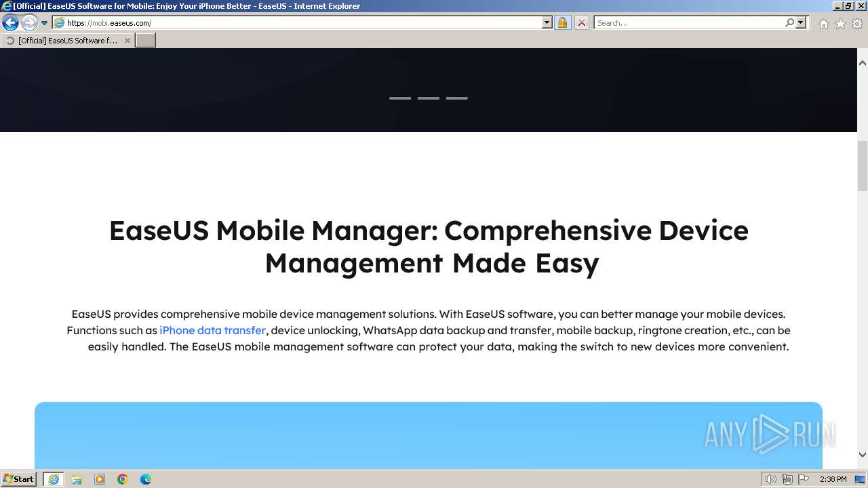The height and width of the screenshot is (488, 868).
Task: Open the network connection tray icon
Action: coord(787,479)
